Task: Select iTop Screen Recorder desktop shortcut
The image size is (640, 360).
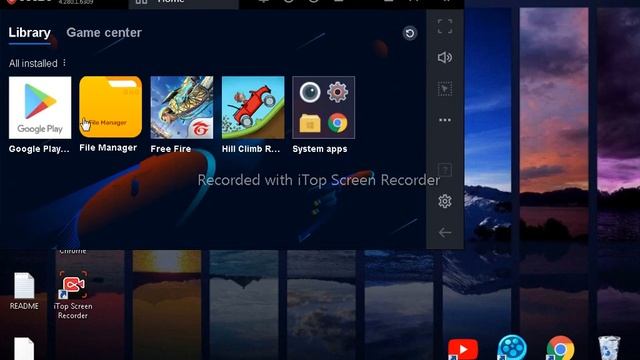Action: click(x=73, y=294)
